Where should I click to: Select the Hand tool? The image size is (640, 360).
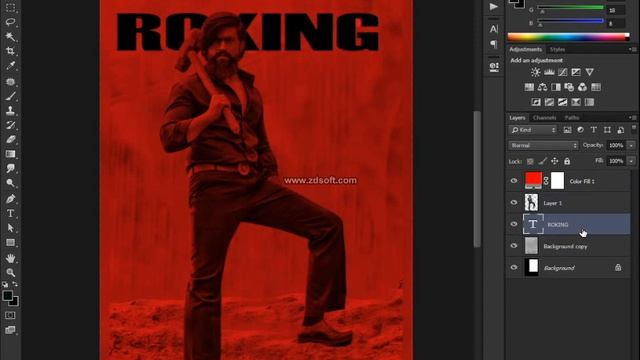10,258
